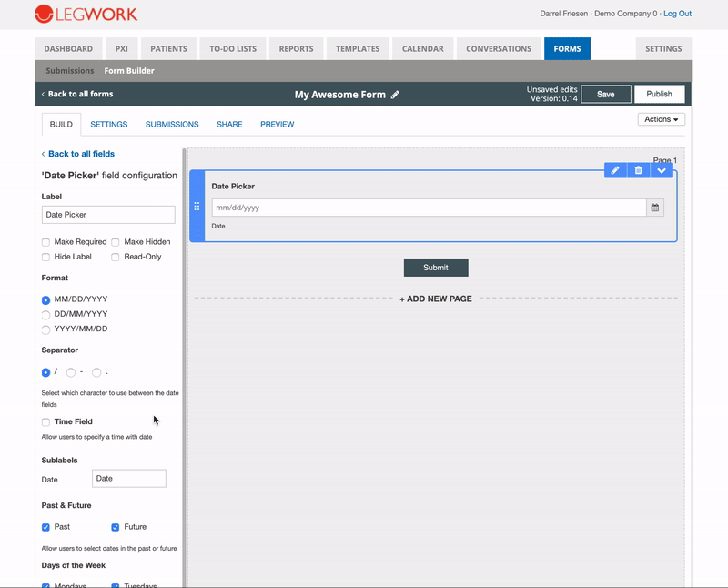Open form Submissions tab beside Settings
This screenshot has height=588, width=728.
(x=172, y=125)
